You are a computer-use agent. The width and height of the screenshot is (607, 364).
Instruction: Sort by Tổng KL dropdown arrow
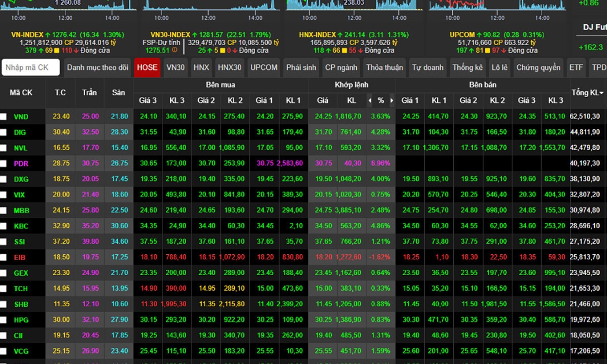(601, 93)
